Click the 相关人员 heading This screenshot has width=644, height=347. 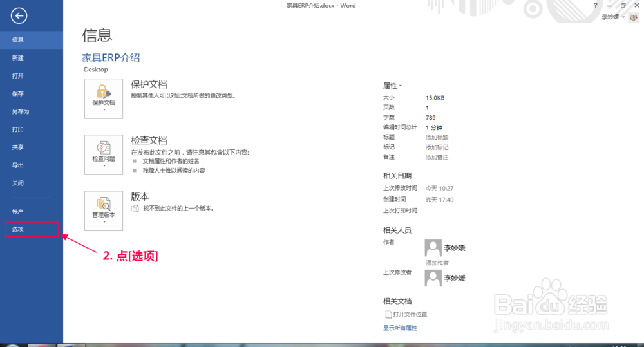[x=397, y=230]
